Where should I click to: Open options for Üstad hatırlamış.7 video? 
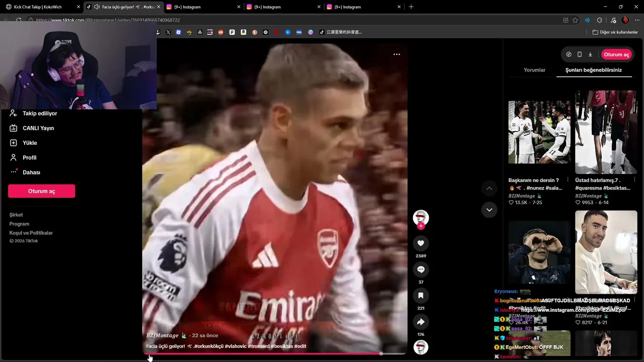[634, 180]
